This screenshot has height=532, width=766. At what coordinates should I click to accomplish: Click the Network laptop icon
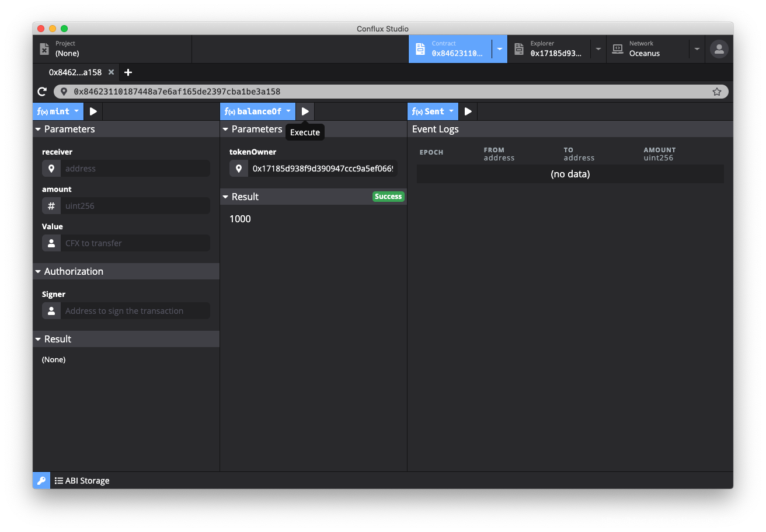tap(618, 49)
